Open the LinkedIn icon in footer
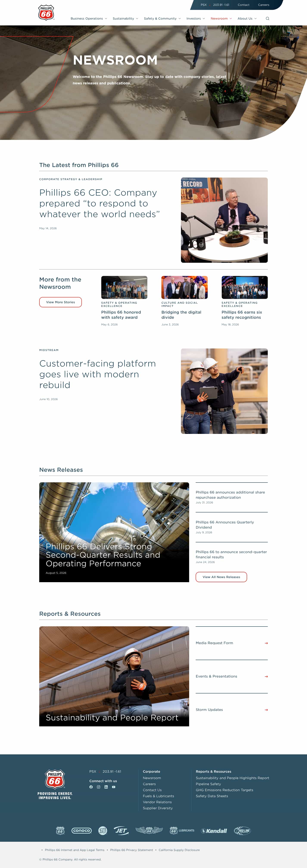 point(106,787)
